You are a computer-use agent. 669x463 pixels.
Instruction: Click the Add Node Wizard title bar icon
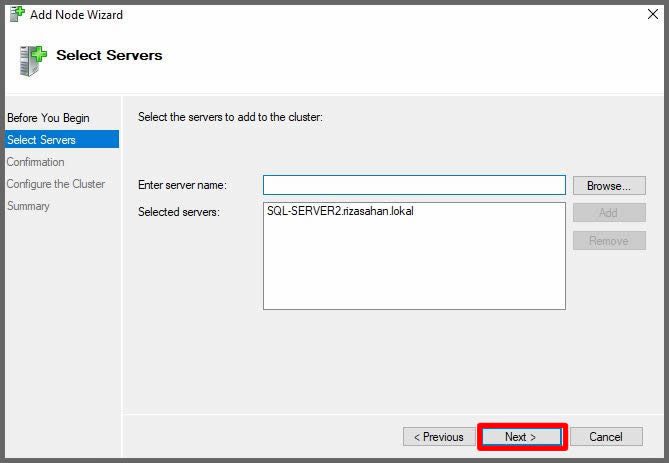[17, 15]
